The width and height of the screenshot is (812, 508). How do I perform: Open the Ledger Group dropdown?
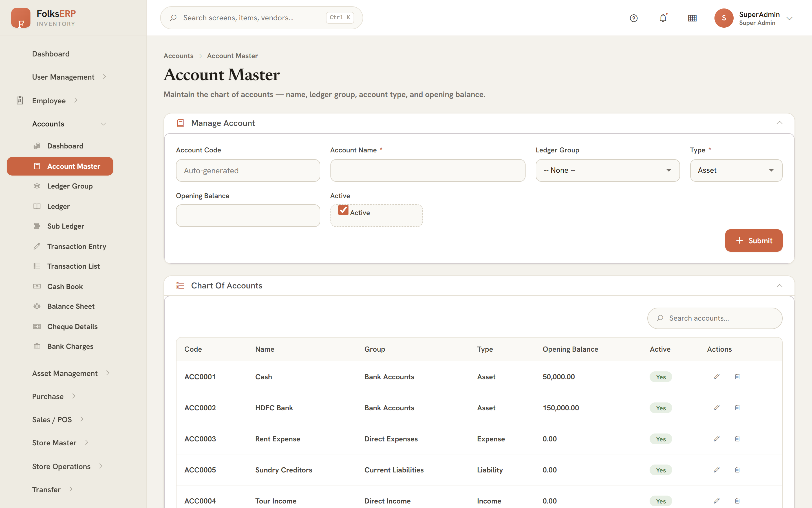pos(607,170)
